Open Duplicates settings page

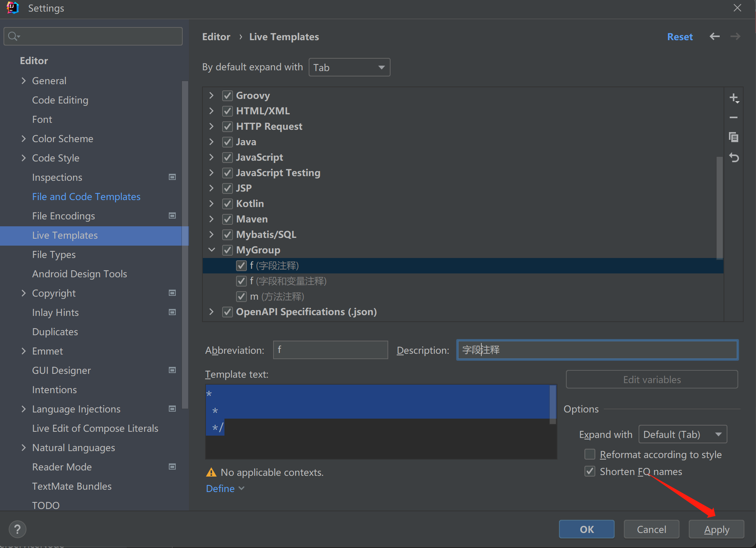pos(55,332)
